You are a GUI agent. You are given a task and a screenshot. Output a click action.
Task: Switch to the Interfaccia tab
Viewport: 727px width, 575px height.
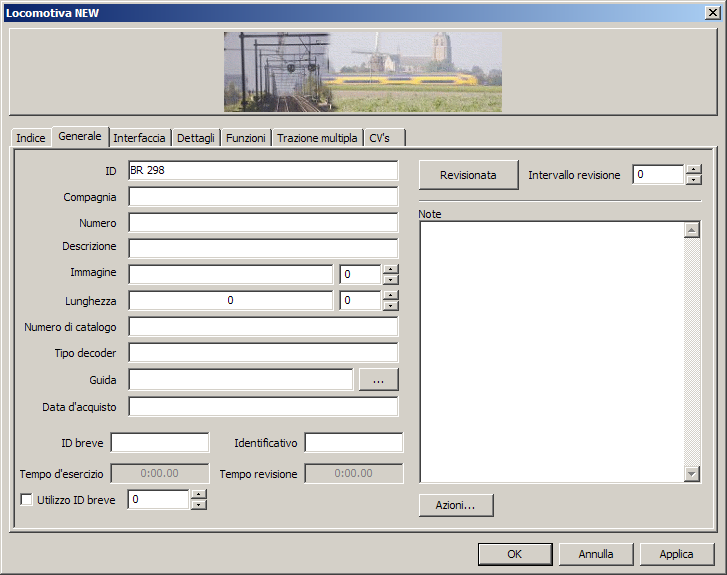click(140, 138)
